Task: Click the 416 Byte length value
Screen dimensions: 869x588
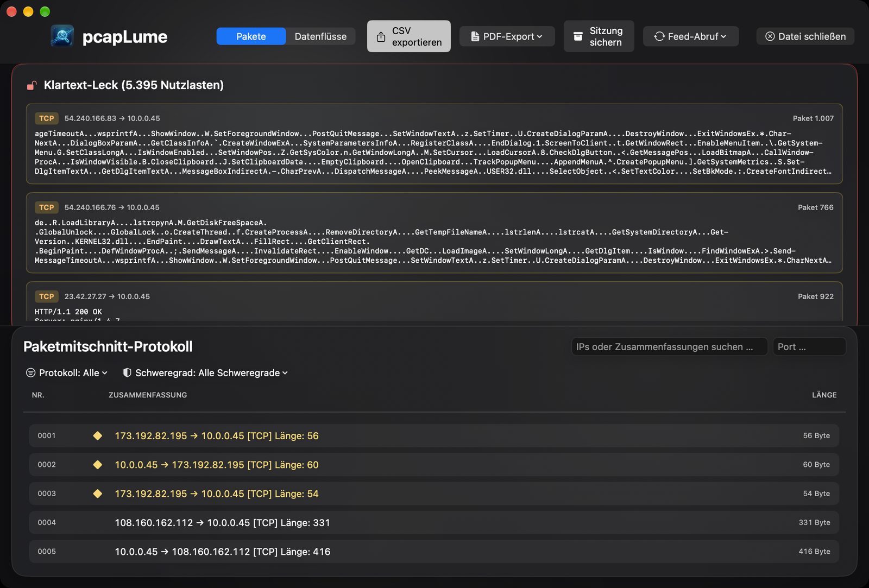Action: (x=814, y=552)
